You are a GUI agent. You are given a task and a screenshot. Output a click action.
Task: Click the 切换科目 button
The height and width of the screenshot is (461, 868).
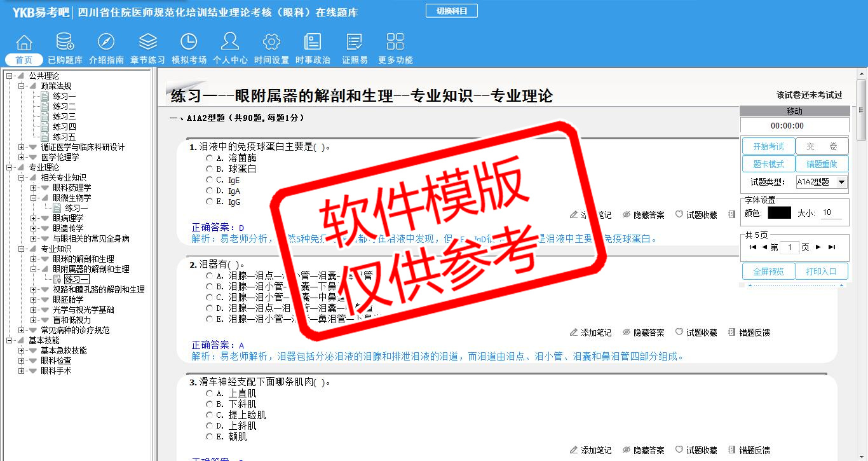(x=451, y=11)
